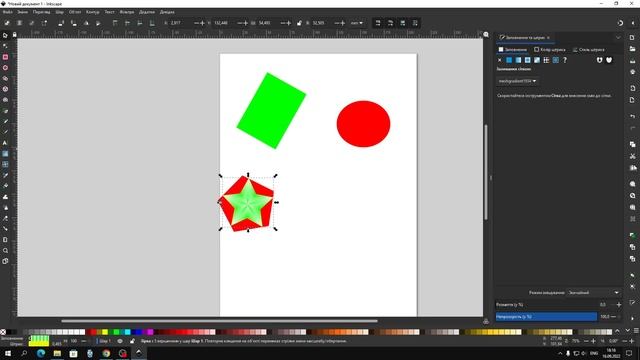Viewport: 640px width, 360px height.
Task: Select the Zoom tool in the toolbox
Action: click(5, 251)
